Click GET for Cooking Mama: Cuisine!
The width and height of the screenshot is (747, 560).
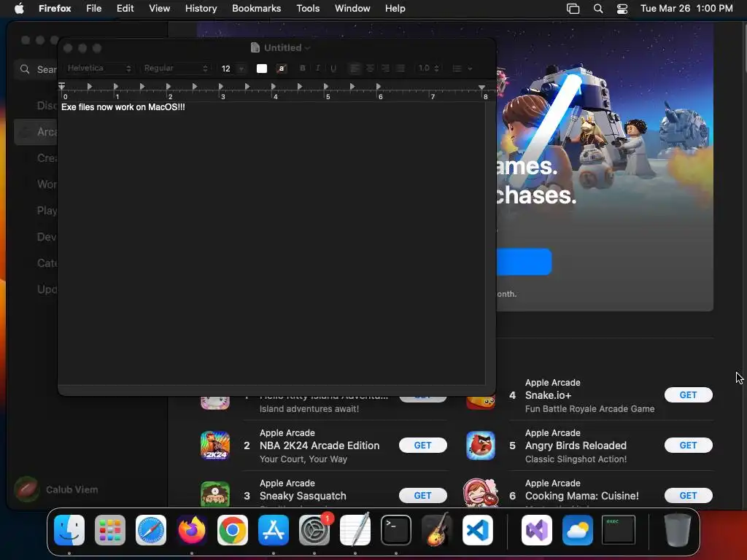[689, 496]
